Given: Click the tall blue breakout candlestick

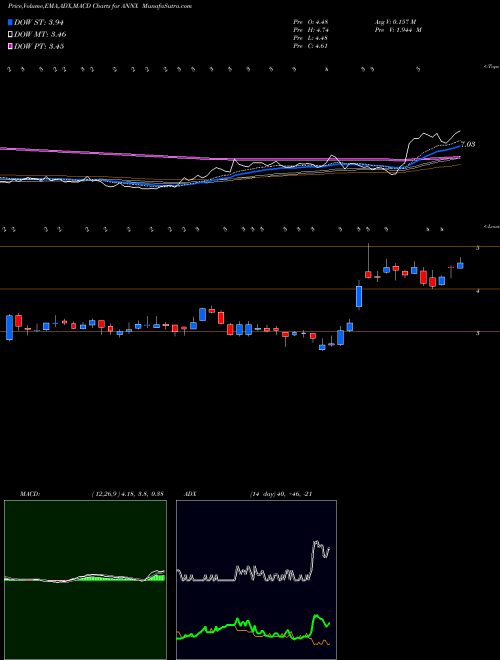Looking at the screenshot, I should tap(359, 296).
